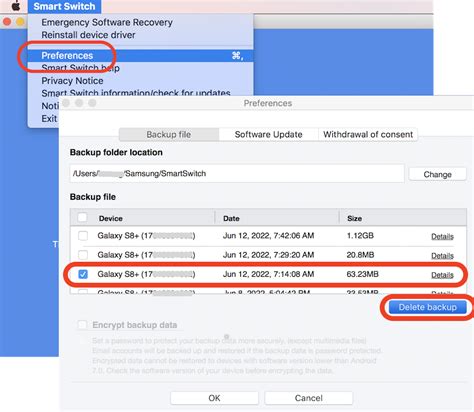
Task: Toggle Encrypt backup data checkbox
Action: (82, 325)
